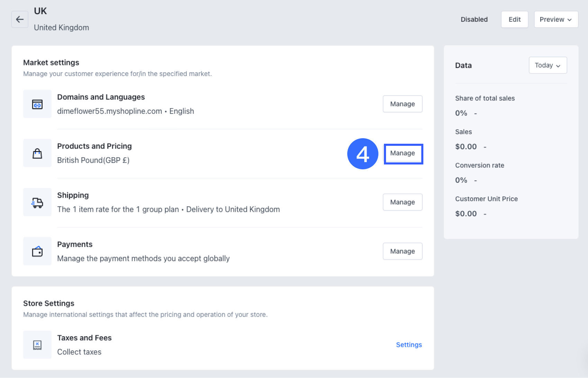Click the Shipping truck icon

(37, 202)
